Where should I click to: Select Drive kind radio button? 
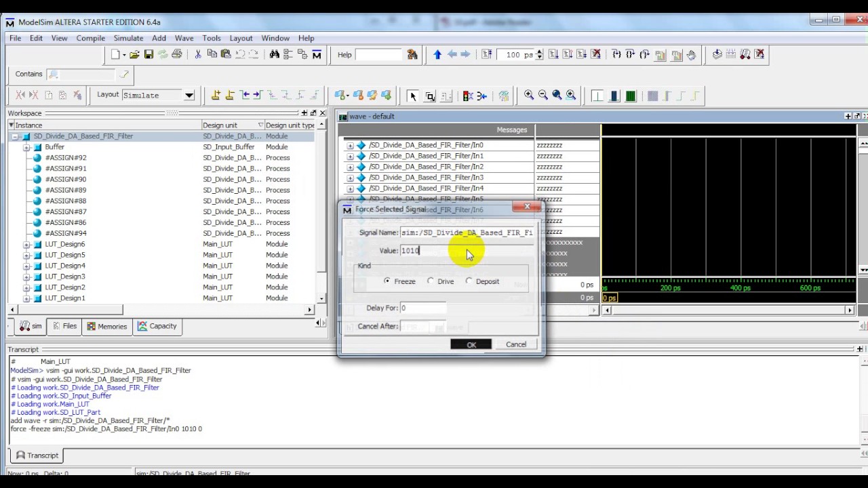431,281
